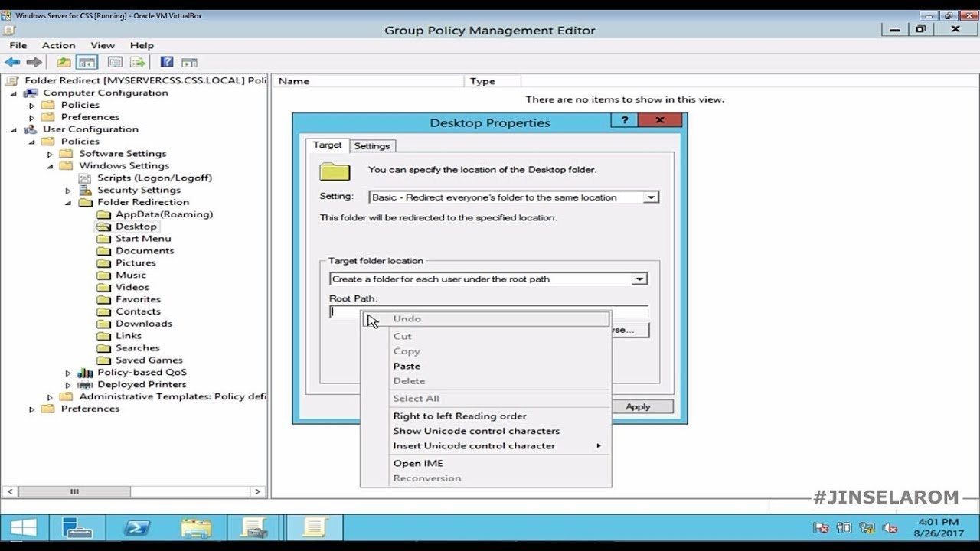Select the Target tab
980x551 pixels.
(x=328, y=145)
